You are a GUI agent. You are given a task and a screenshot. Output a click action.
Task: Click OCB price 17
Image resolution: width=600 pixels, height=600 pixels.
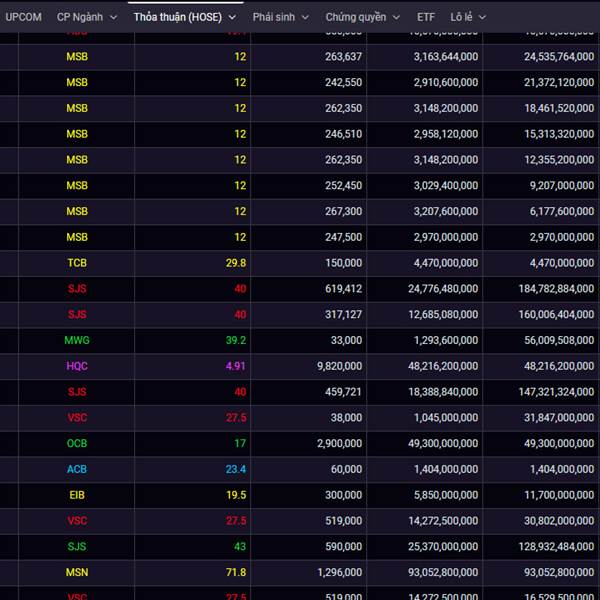tap(240, 443)
